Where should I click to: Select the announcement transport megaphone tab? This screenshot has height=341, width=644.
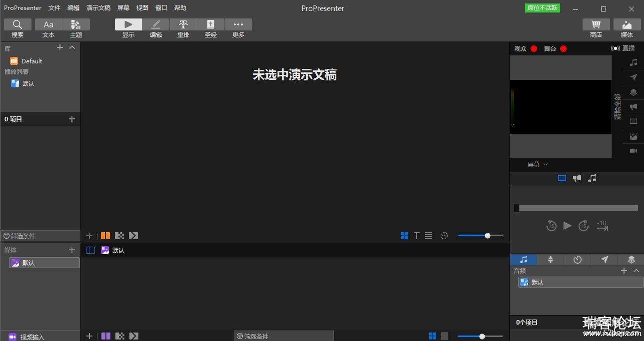(577, 178)
